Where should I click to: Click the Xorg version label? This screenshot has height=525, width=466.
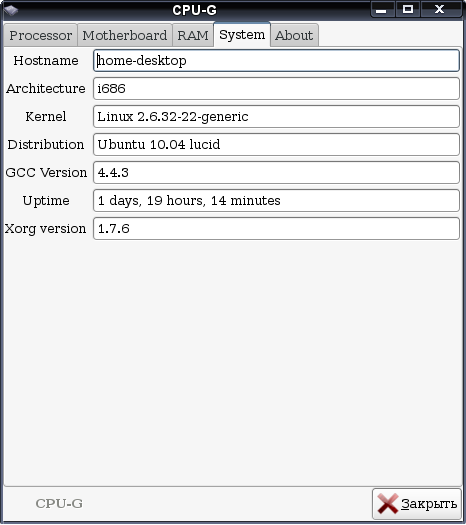[46, 229]
